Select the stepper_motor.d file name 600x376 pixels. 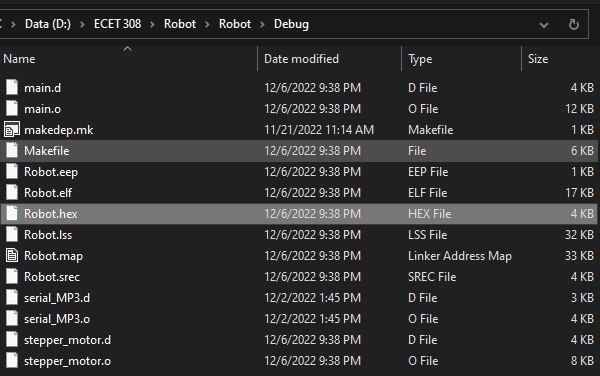point(67,340)
